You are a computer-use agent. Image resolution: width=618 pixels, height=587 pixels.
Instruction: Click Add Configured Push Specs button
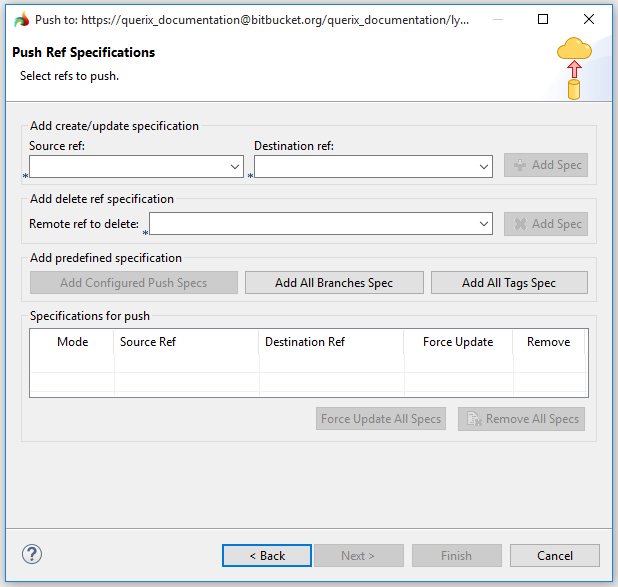point(134,283)
